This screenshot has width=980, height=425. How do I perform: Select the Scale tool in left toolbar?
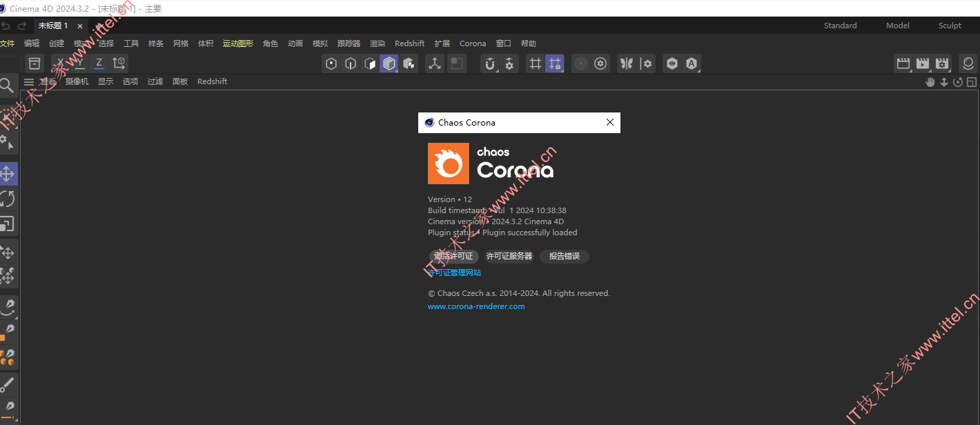(x=8, y=225)
